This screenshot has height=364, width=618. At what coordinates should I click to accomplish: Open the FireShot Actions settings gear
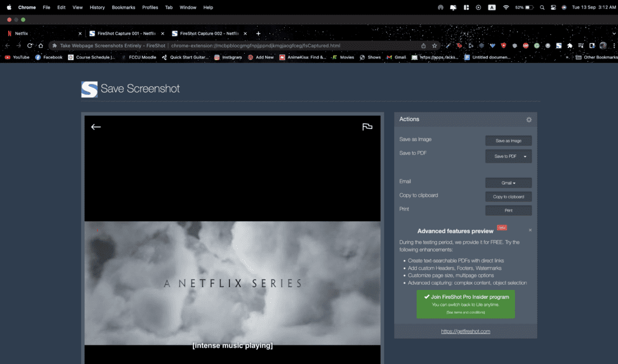point(528,119)
